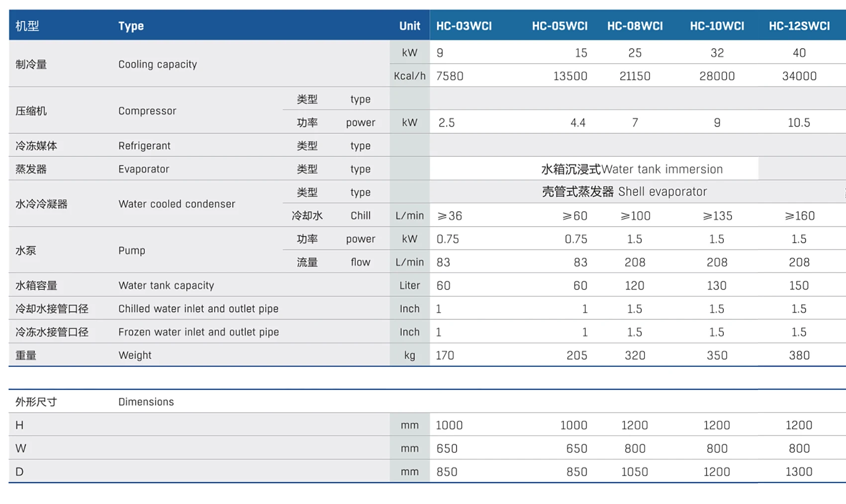This screenshot has width=846, height=504.
Task: Select Chilled water inlet and outlet pipe
Action: coord(198,309)
